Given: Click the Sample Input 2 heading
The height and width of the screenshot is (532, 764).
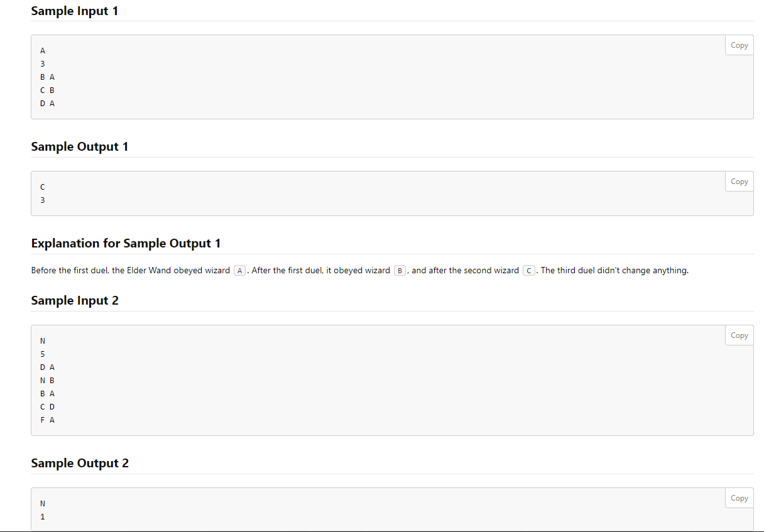Looking at the screenshot, I should pyautogui.click(x=74, y=300).
